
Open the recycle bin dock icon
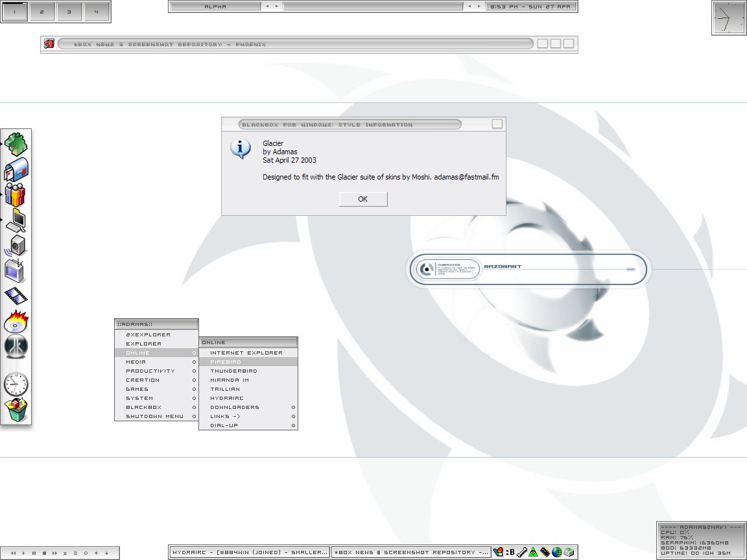[16, 411]
